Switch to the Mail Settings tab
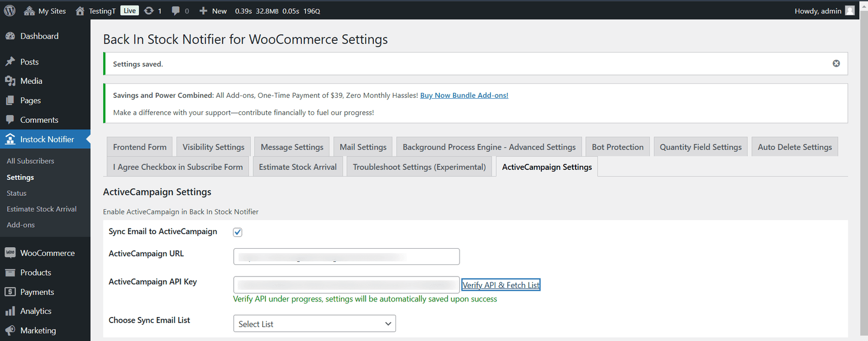 [363, 147]
